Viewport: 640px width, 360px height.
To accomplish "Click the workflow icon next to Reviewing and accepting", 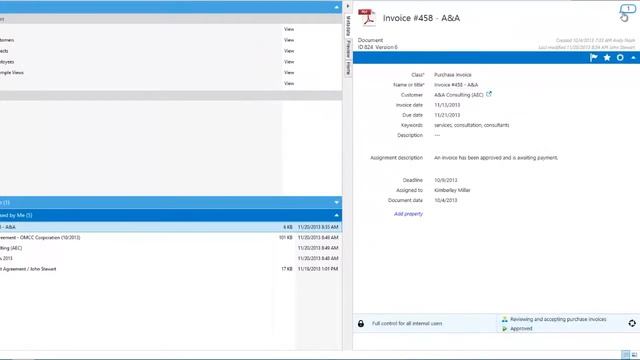I will 504,320.
